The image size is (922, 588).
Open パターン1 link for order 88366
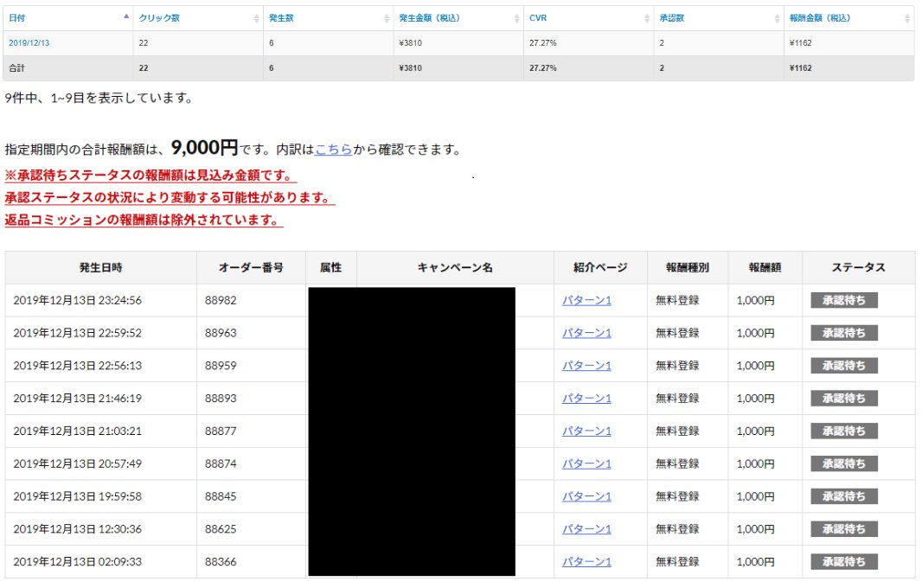(586, 561)
